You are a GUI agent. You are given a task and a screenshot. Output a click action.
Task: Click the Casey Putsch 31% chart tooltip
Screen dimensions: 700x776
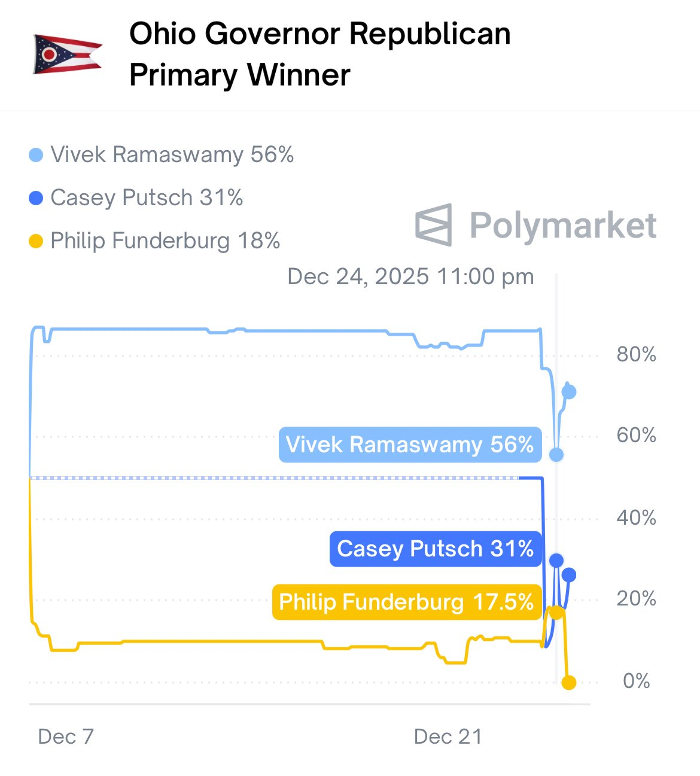point(435,549)
